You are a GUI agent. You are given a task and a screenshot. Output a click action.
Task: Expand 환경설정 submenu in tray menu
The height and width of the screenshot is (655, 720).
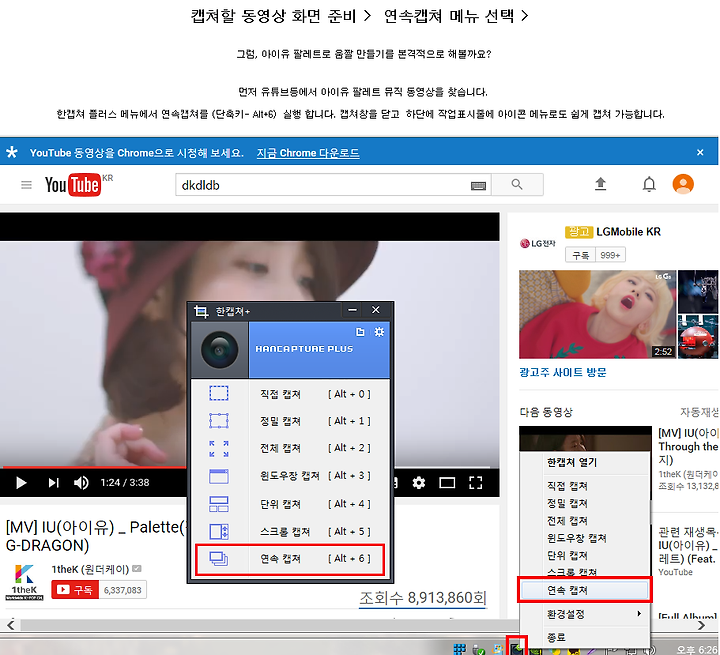584,614
